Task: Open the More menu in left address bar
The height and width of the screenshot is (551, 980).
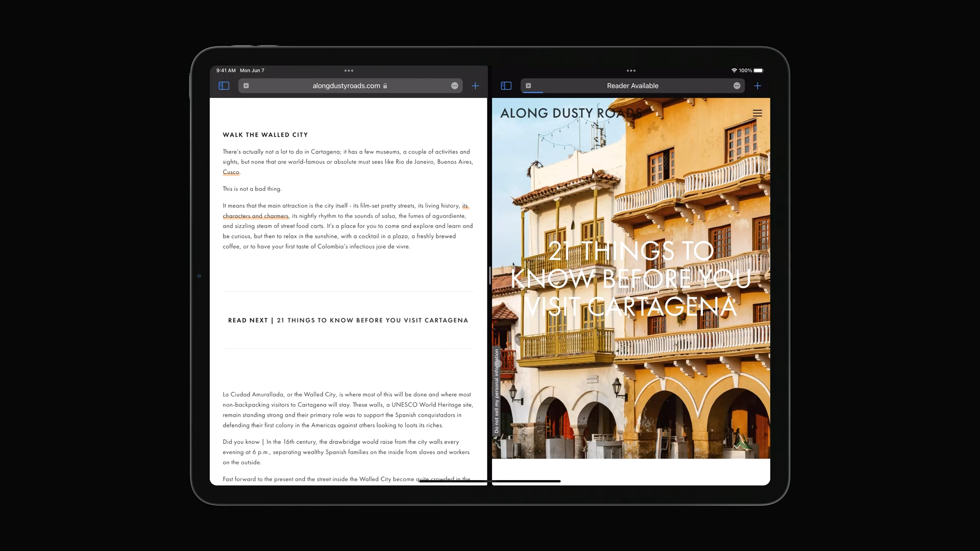Action: coord(454,86)
